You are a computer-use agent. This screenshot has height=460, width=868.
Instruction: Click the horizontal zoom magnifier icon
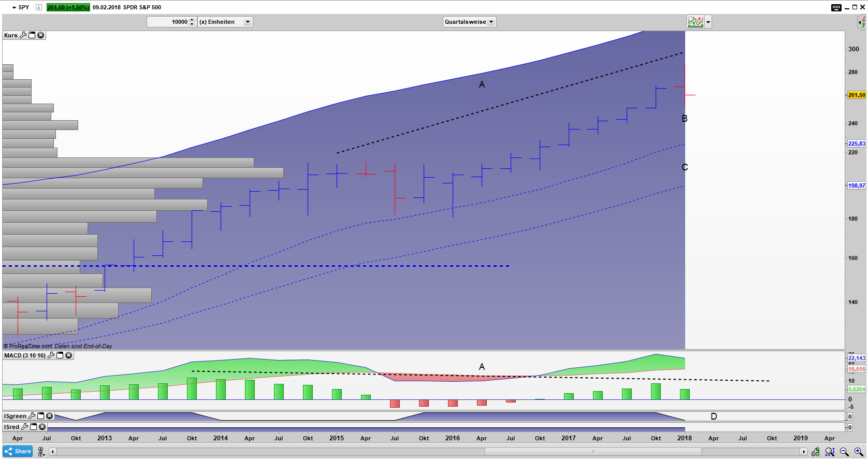(830, 452)
